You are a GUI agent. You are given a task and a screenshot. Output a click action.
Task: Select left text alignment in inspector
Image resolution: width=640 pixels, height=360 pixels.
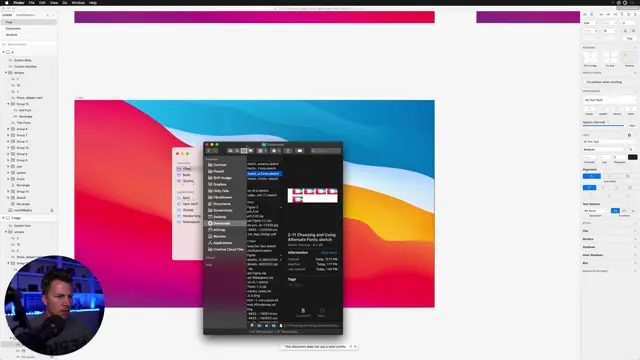pyautogui.click(x=589, y=187)
